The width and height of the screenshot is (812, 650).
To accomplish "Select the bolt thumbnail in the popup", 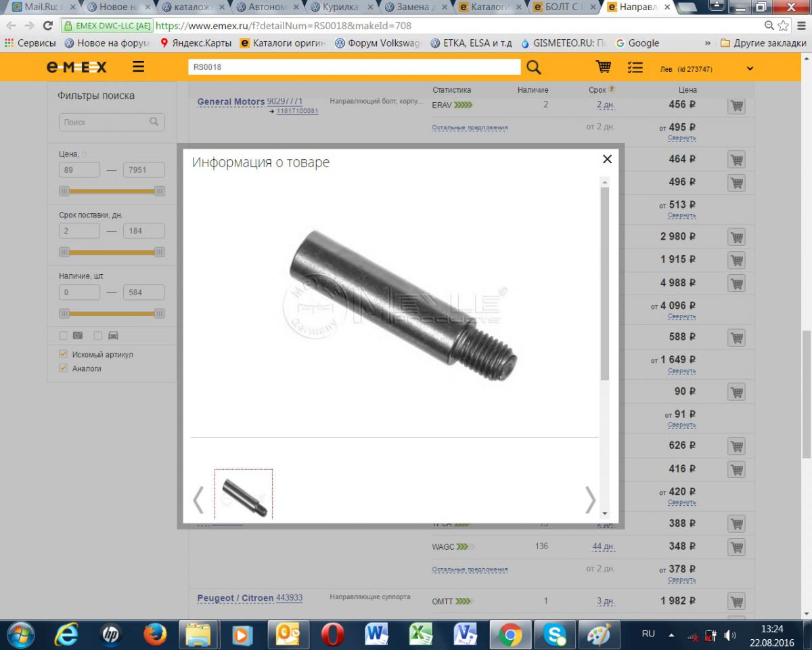I will [x=244, y=494].
